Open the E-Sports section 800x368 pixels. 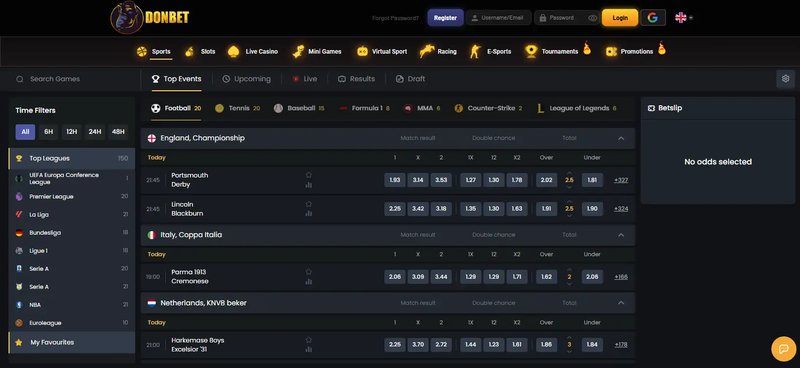tap(490, 51)
